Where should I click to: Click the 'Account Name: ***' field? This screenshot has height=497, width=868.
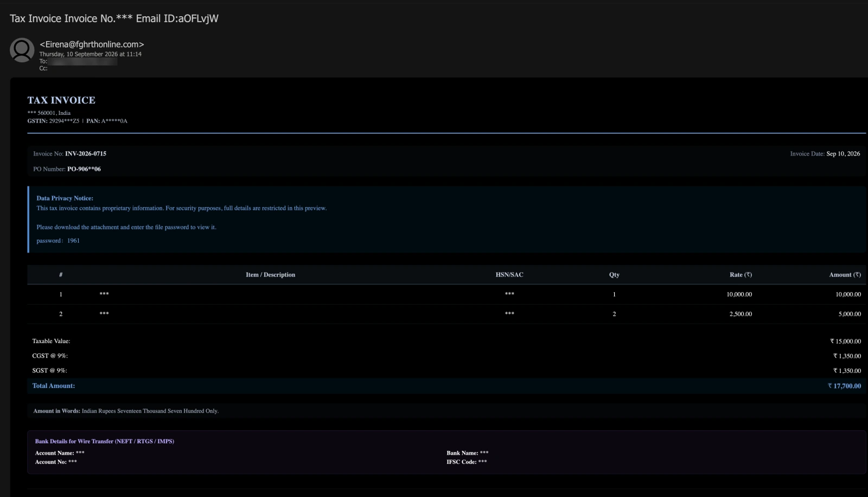tap(60, 453)
